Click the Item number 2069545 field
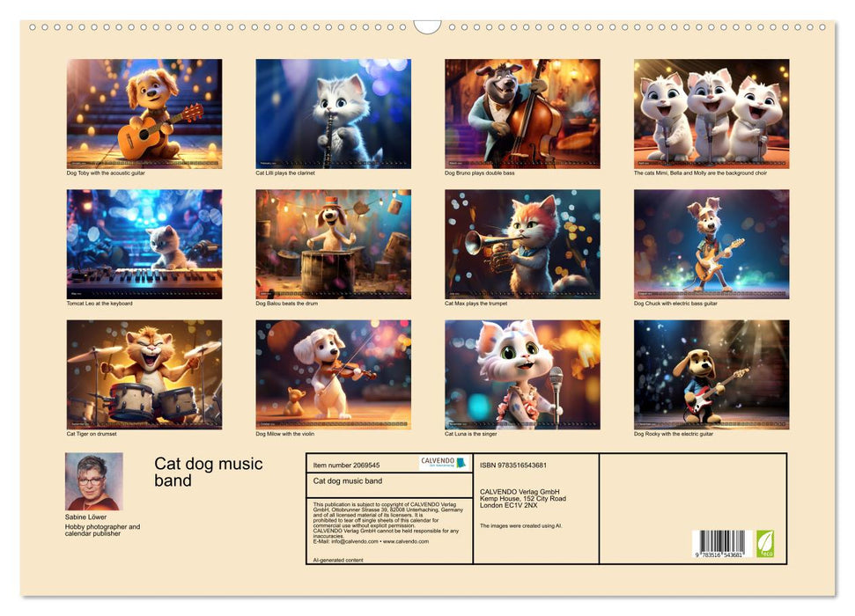Image resolution: width=855 pixels, height=616 pixels. click(x=347, y=465)
